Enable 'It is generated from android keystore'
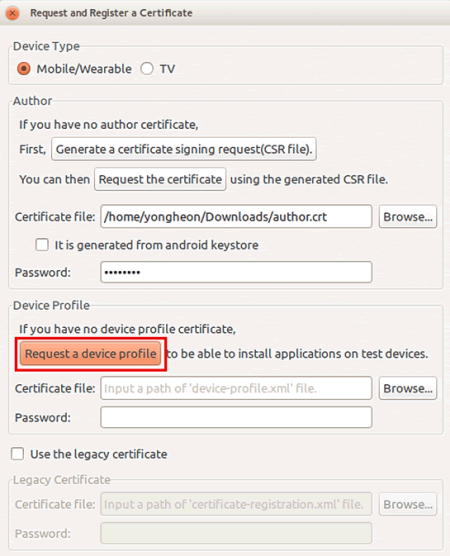The image size is (450, 556). pyautogui.click(x=42, y=245)
